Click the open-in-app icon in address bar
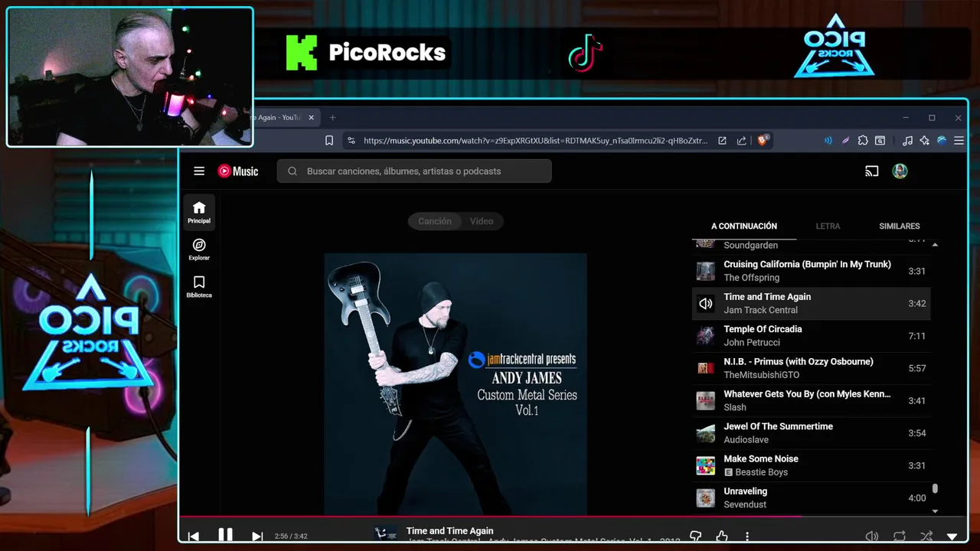This screenshot has width=980, height=551. click(x=722, y=141)
